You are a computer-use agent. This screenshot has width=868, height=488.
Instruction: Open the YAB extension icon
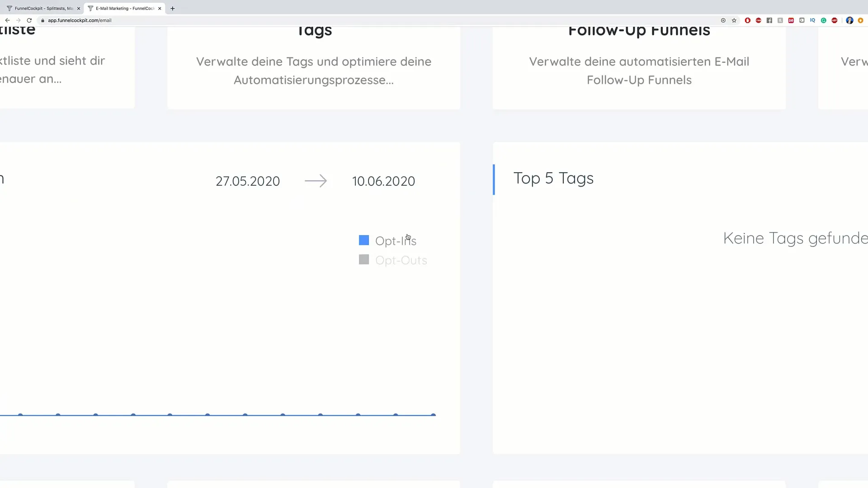click(759, 20)
